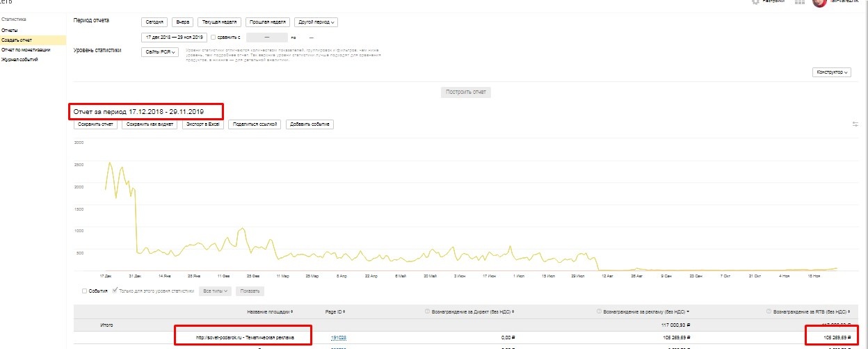This screenshot has height=349, width=868.
Task: Click Сохранить отчет button
Action: (96, 124)
